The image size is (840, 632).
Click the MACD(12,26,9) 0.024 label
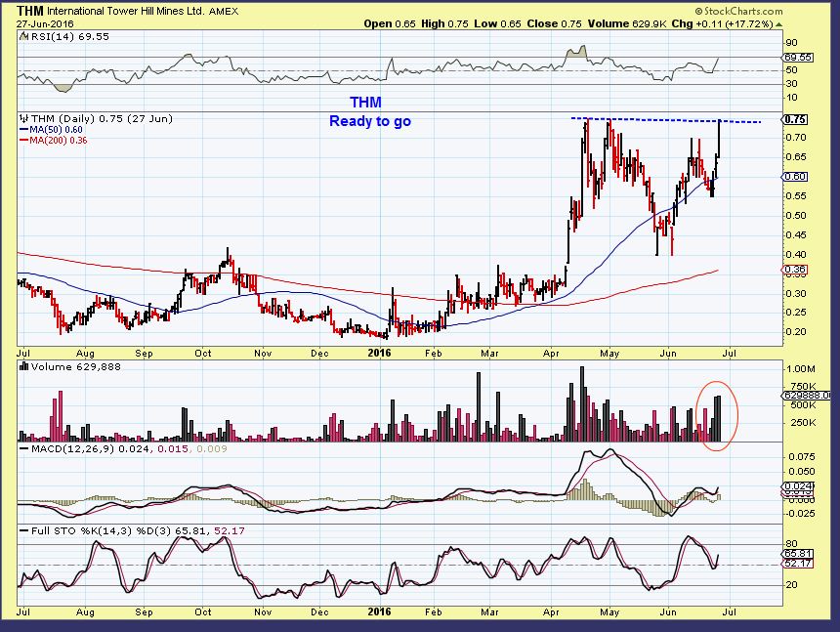pyautogui.click(x=88, y=448)
